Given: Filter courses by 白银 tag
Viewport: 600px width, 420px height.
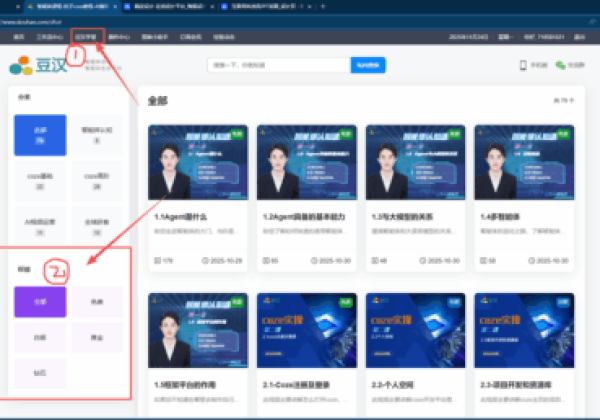Looking at the screenshot, I should click(x=40, y=337).
